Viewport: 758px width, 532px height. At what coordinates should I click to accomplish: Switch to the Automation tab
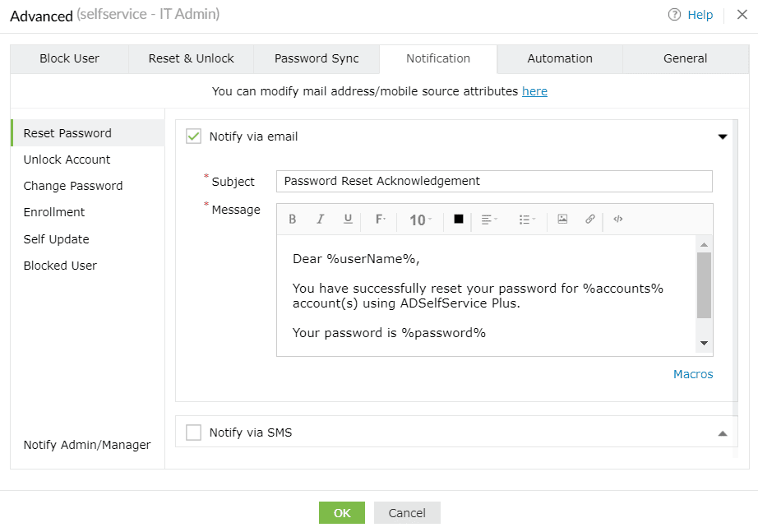point(560,58)
